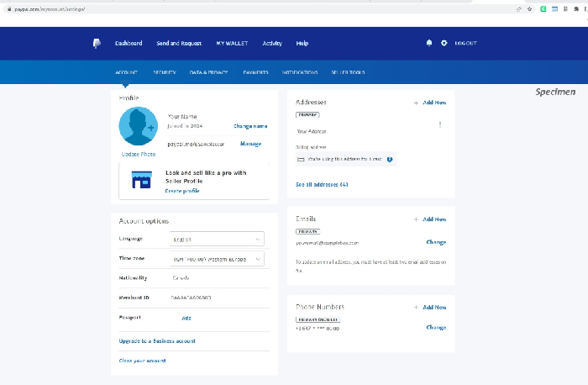
Task: Open My Wallet in the top menu
Action: point(231,43)
